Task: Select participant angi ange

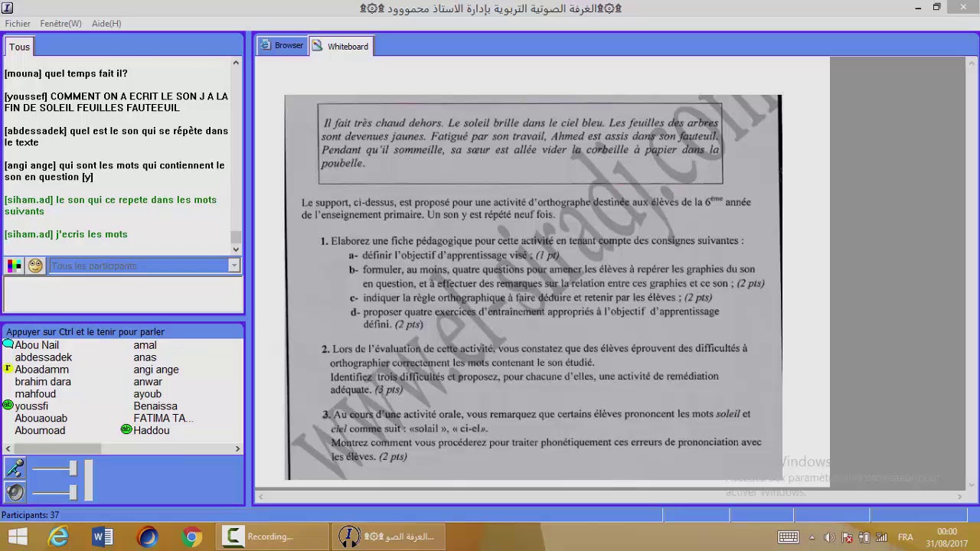Action: pos(156,370)
